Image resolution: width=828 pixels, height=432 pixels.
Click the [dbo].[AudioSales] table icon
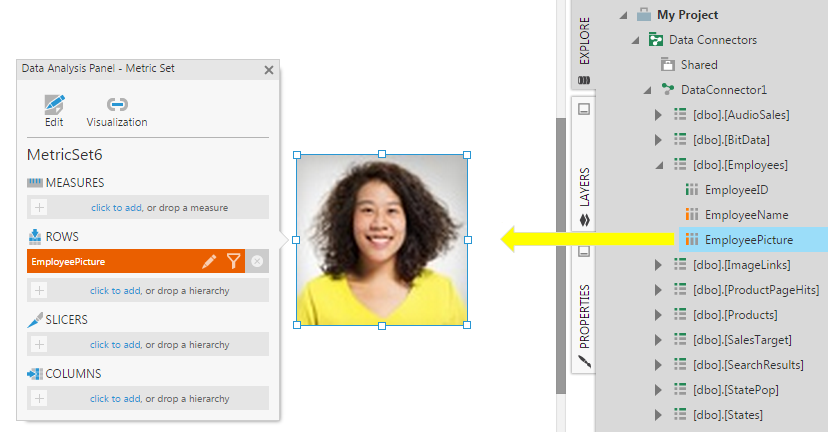[680, 114]
